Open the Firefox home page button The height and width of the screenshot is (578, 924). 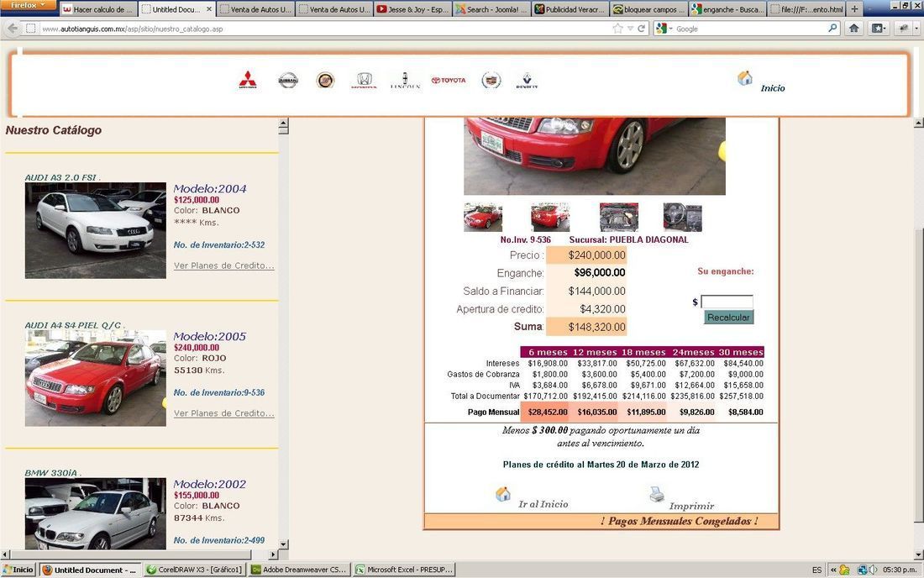[854, 28]
